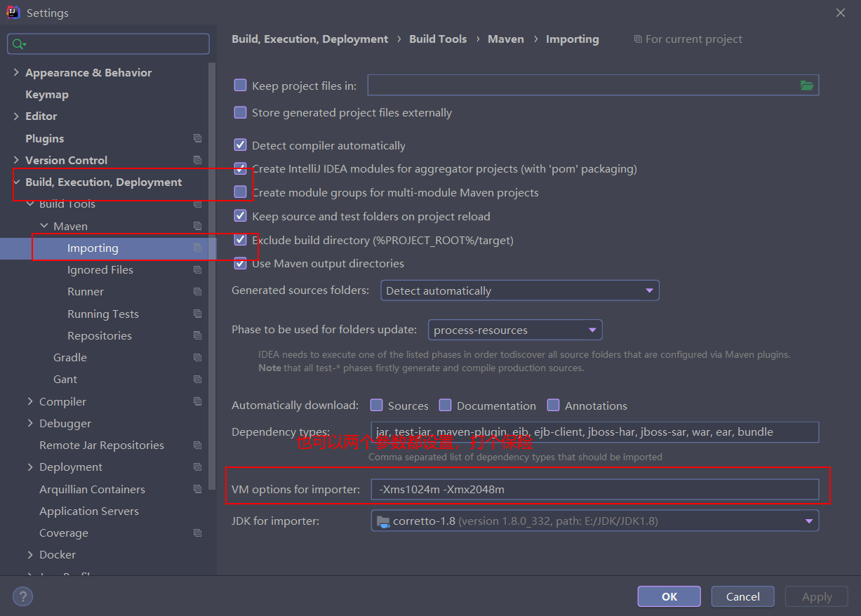This screenshot has height=616, width=861.
Task: Click the project-level icon next to Plugins
Action: 197,138
